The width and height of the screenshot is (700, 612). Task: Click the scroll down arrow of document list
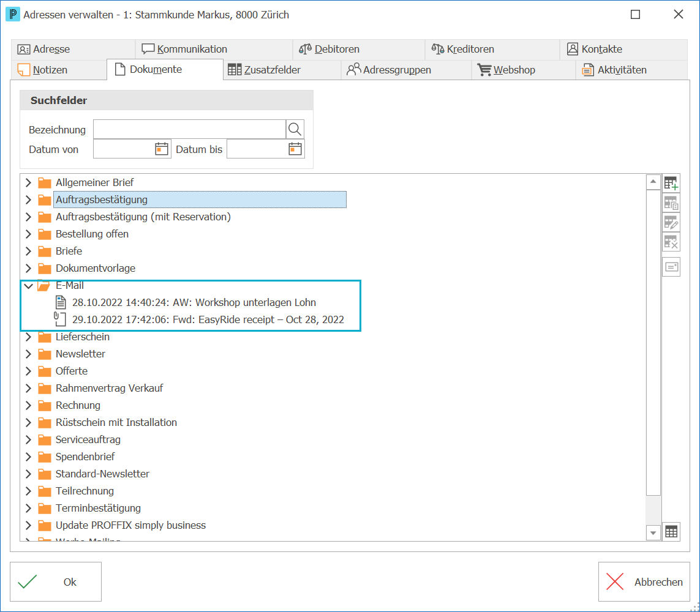[653, 533]
